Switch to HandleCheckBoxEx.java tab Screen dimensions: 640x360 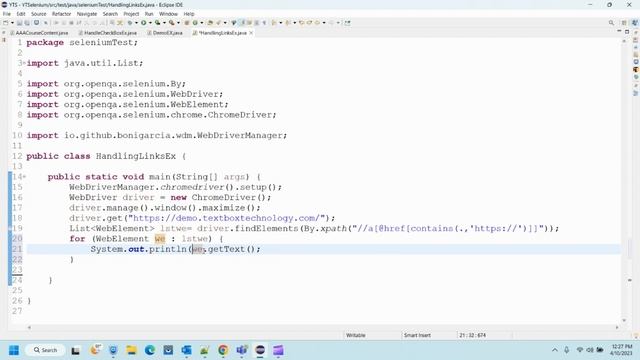point(110,33)
